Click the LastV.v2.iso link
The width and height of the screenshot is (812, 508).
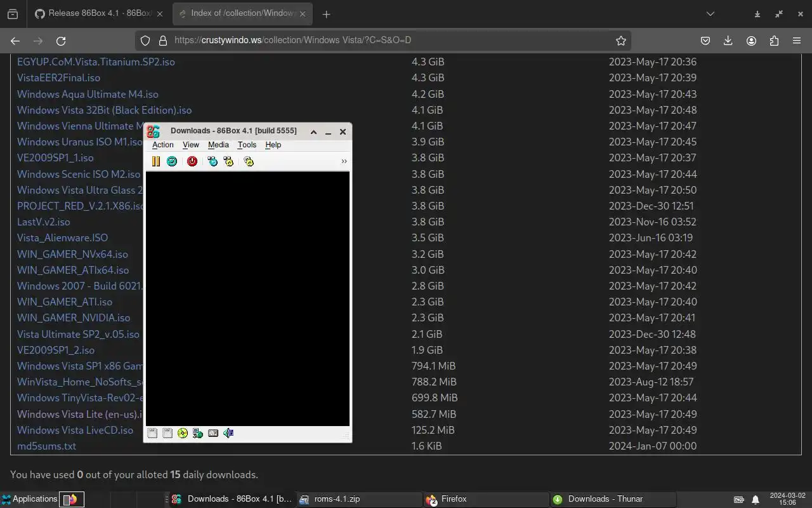click(x=43, y=222)
